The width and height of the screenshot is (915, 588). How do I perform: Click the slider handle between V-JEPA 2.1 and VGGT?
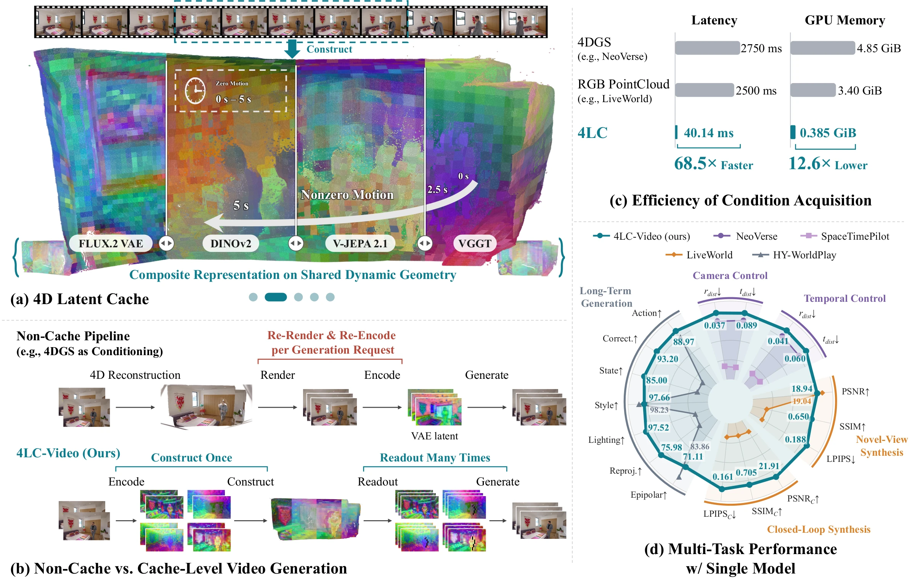coord(425,243)
